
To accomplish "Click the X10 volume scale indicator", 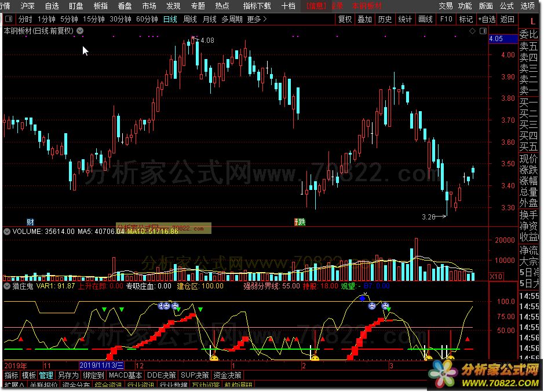I will pos(496,276).
